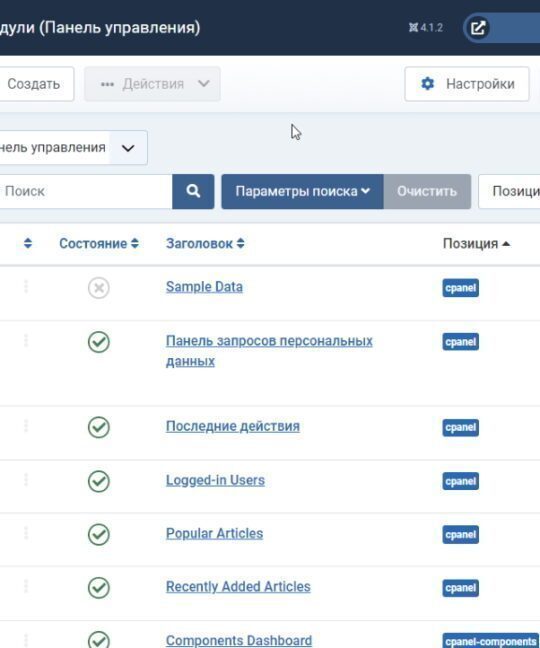This screenshot has height=648, width=540.
Task: Click drag handle for Recently Added Articles row
Action: 26,586
